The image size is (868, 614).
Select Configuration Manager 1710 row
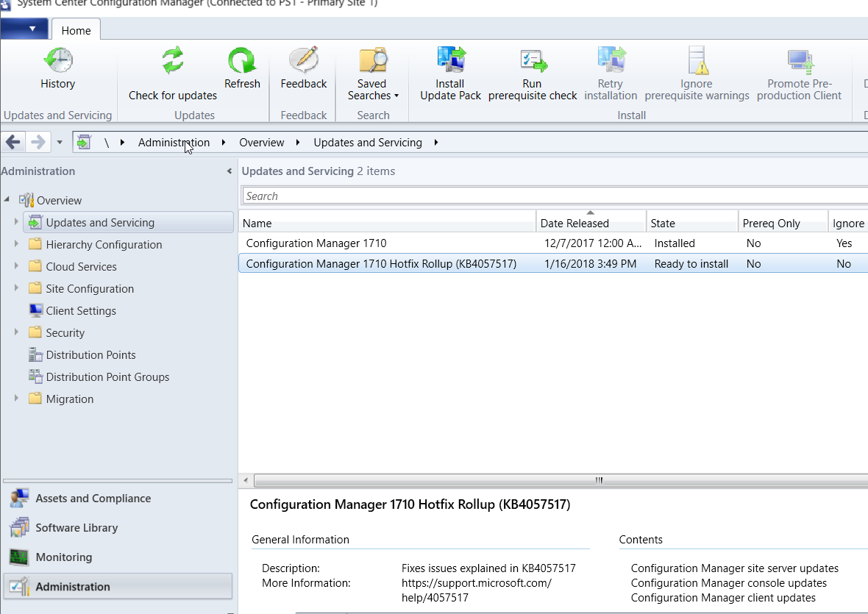coord(554,243)
